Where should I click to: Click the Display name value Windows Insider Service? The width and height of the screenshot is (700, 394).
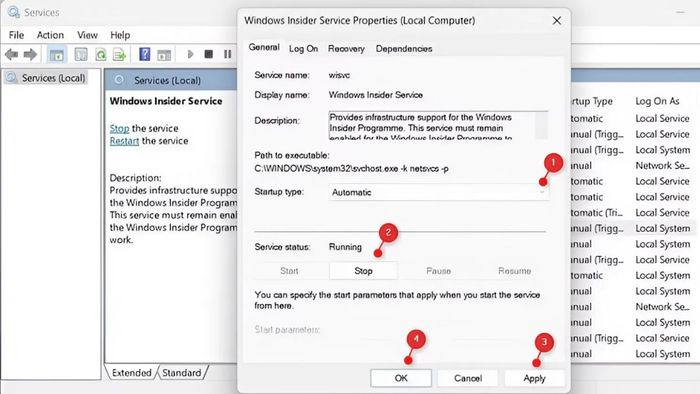tap(375, 95)
